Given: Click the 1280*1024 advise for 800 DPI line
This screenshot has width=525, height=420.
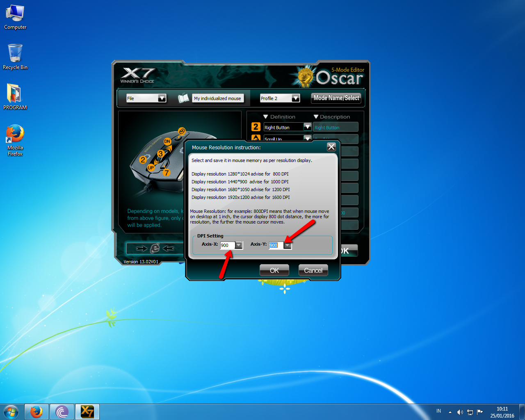Looking at the screenshot, I should click(240, 174).
